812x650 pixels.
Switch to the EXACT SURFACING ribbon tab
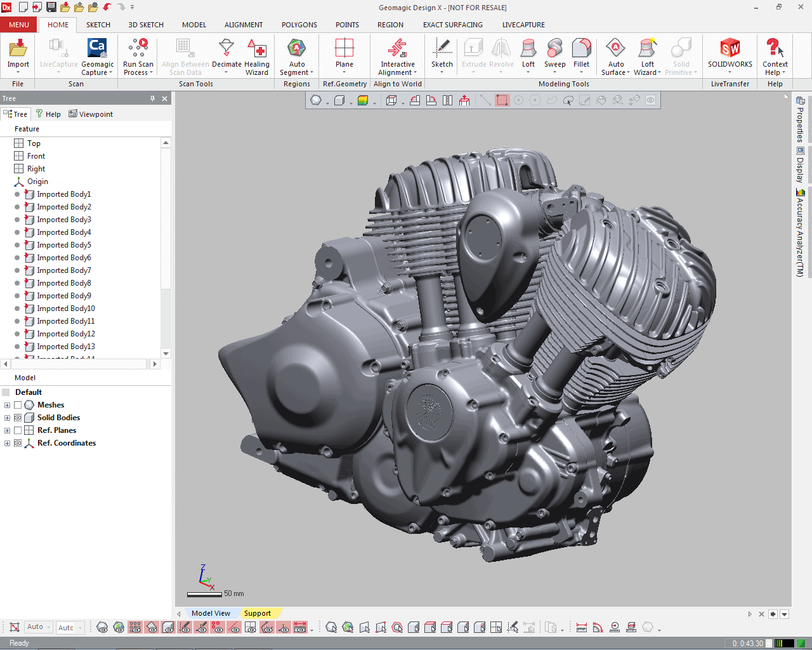pos(453,25)
